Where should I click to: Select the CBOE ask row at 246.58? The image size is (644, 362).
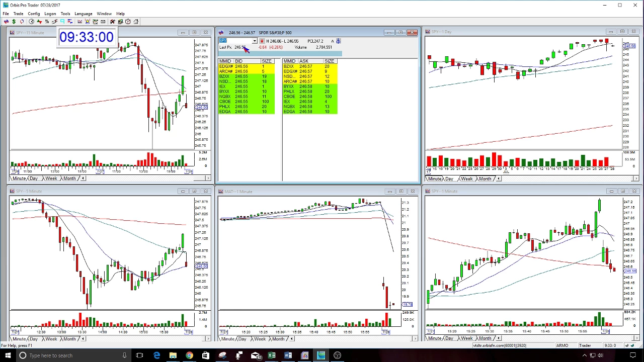point(310,97)
